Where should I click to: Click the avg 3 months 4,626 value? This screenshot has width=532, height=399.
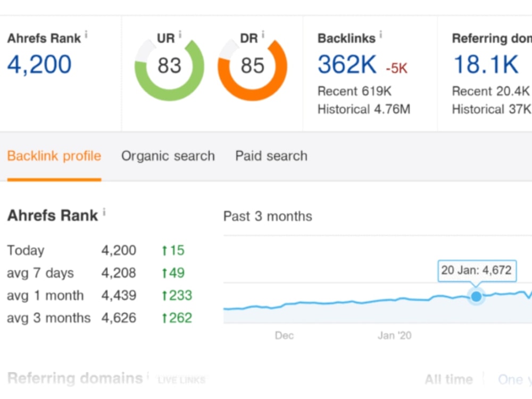[119, 318]
